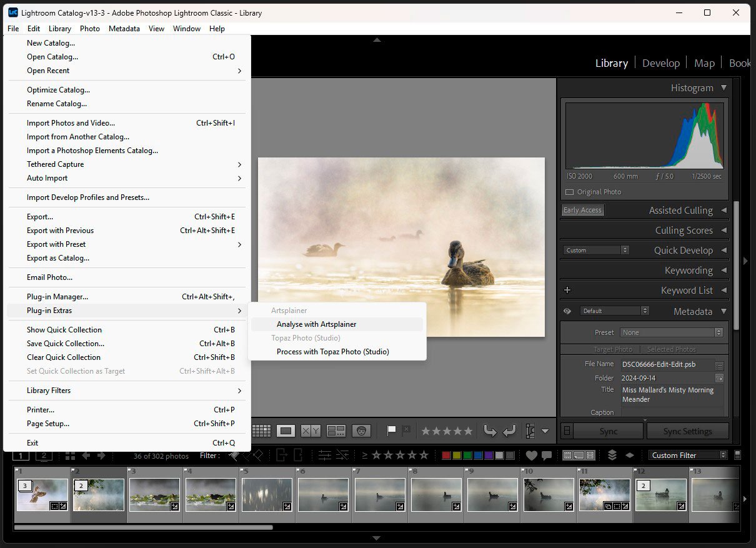Flag the photo as a pick
This screenshot has width=756, height=548.
coord(392,431)
